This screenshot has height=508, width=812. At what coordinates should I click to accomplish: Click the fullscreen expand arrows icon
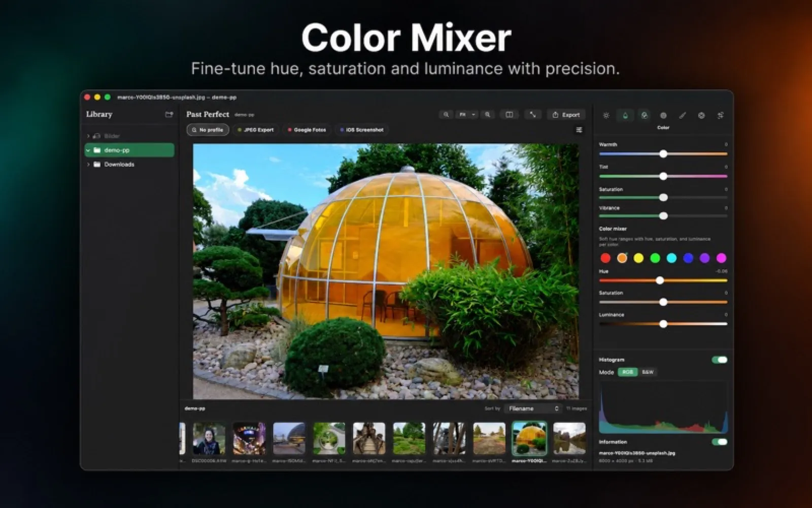(x=533, y=115)
